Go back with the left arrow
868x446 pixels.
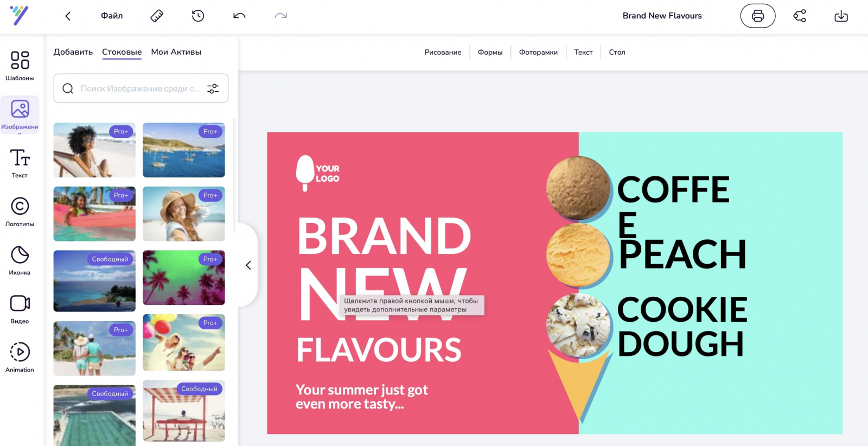[x=68, y=16]
